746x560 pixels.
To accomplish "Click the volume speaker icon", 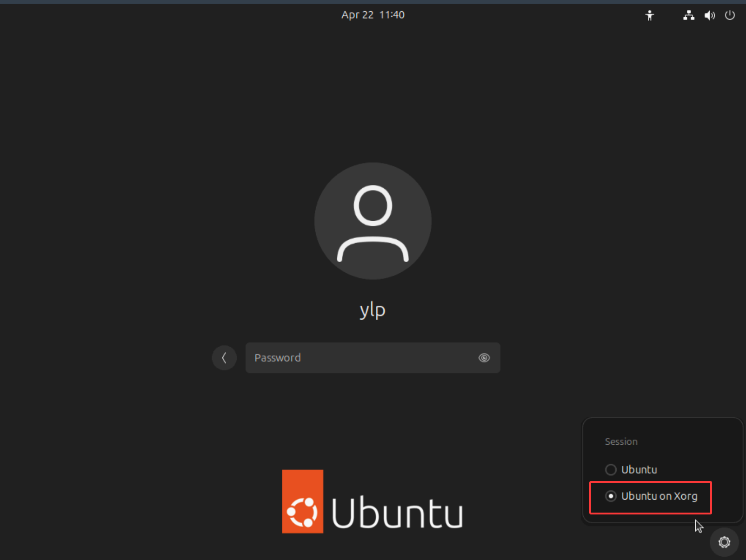I will tap(709, 15).
